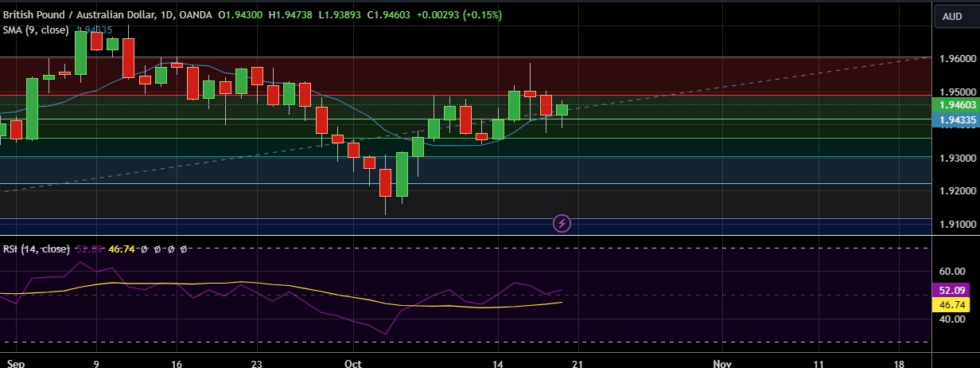The image size is (980, 368).
Task: Click the 1.96000 price axis label
Action: coord(956,59)
